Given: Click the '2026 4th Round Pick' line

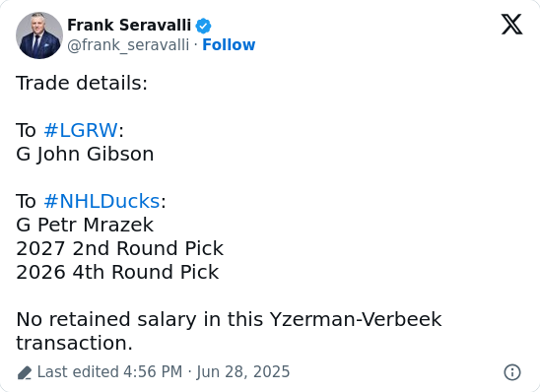Looking at the screenshot, I should tap(117, 272).
